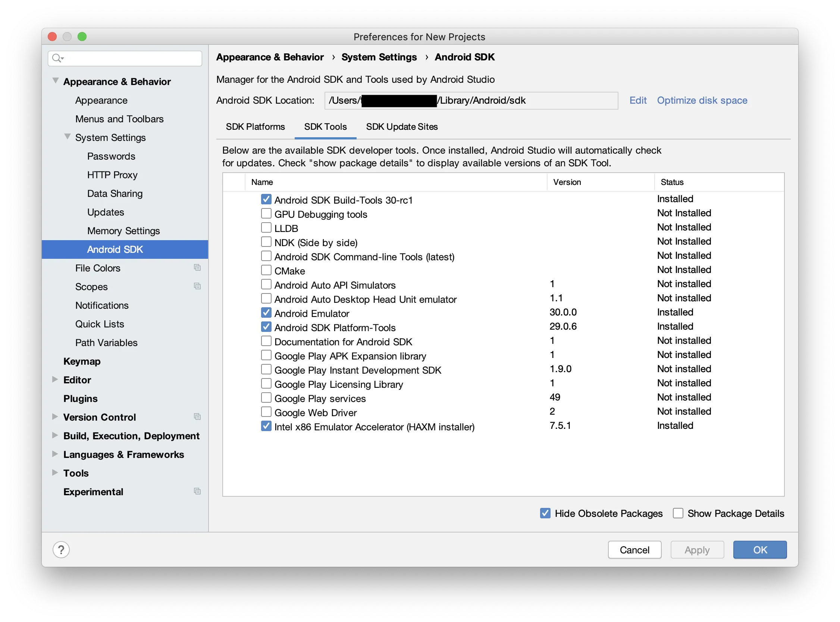
Task: Collapse the System Settings tree node
Action: (x=68, y=137)
